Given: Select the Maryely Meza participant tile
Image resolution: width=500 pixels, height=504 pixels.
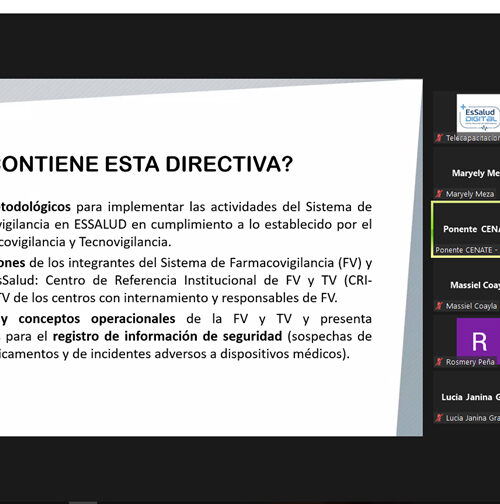Looking at the screenshot, I should (x=466, y=173).
